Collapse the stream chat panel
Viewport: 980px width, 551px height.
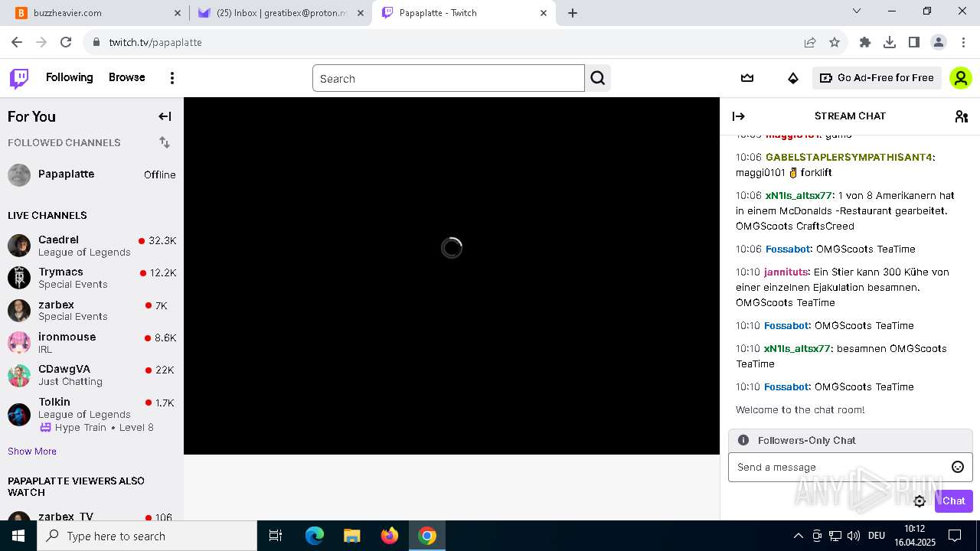coord(739,116)
